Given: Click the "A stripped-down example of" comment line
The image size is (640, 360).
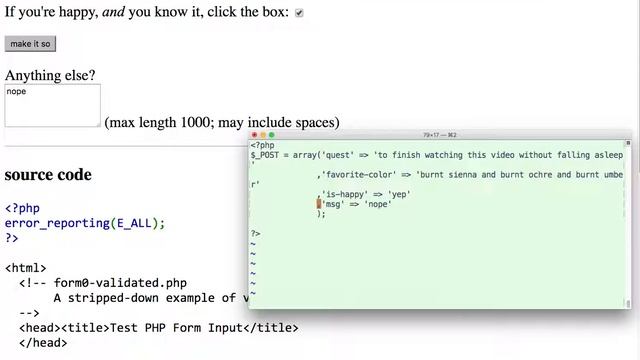Looking at the screenshot, I should [151, 298].
